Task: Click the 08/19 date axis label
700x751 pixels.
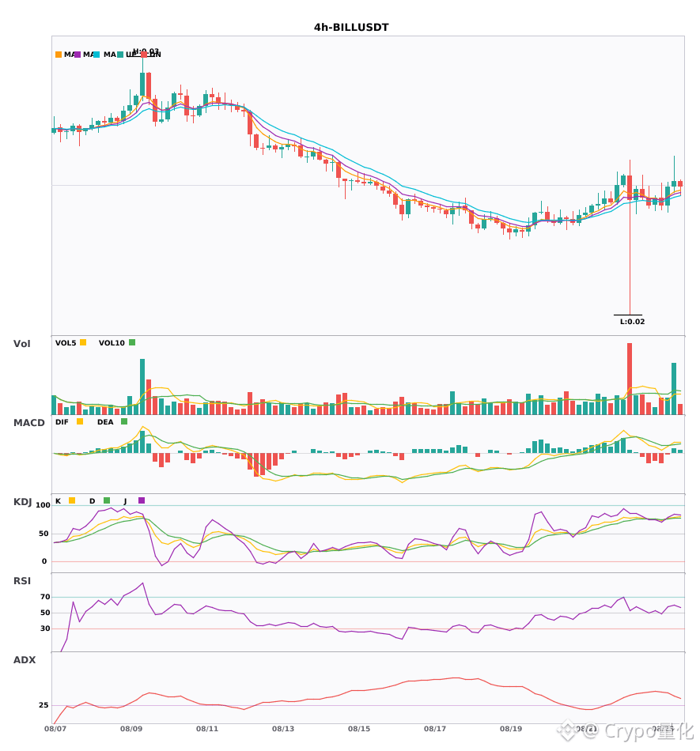Action: (511, 729)
